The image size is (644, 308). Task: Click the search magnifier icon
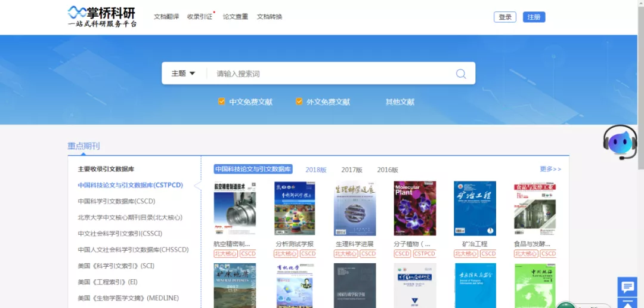point(460,73)
